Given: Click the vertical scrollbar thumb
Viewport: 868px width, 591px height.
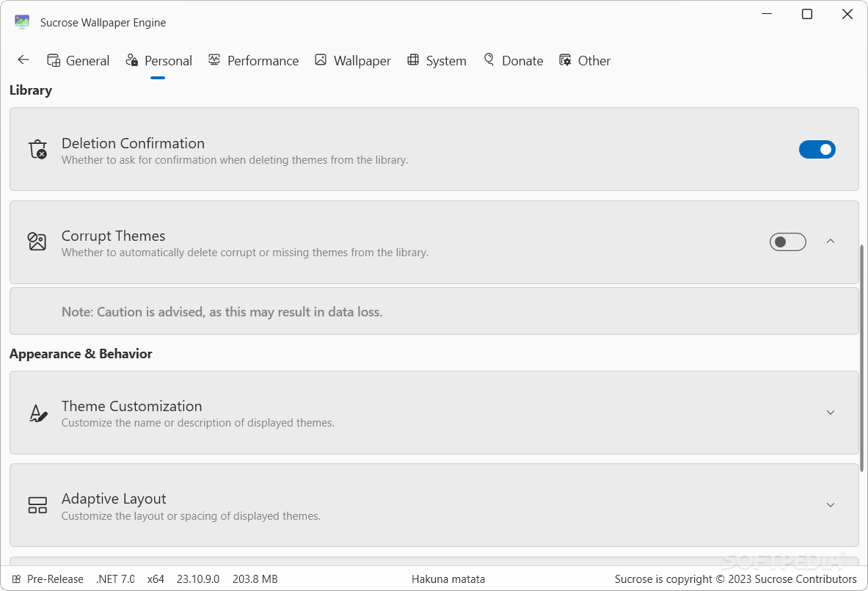Looking at the screenshot, I should point(862,358).
